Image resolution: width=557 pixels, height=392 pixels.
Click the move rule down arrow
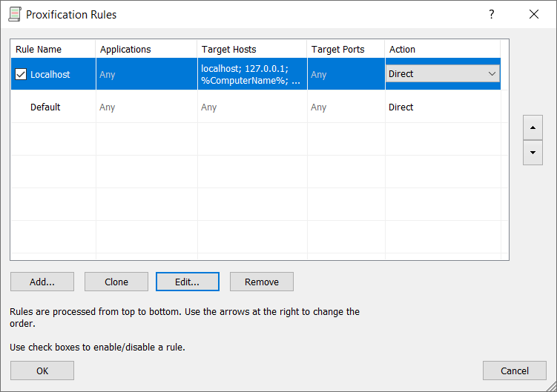pos(533,153)
